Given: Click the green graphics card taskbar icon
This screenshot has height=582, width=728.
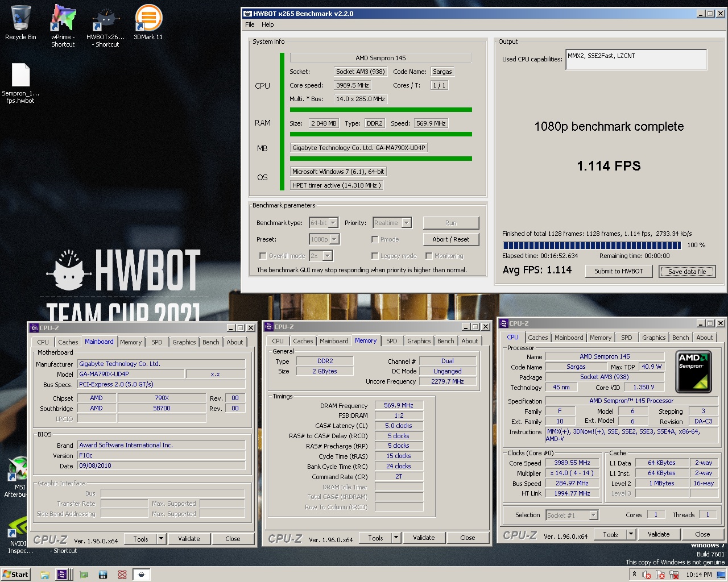Looking at the screenshot, I should (x=84, y=575).
